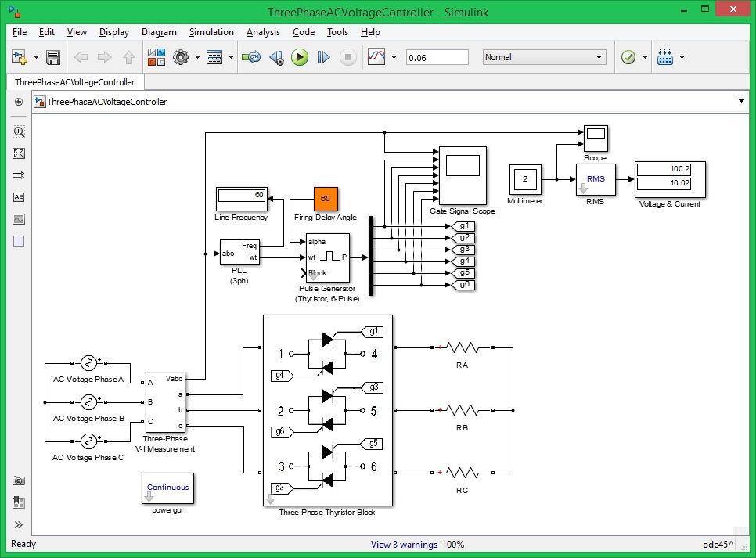Click the Save model icon

(53, 57)
